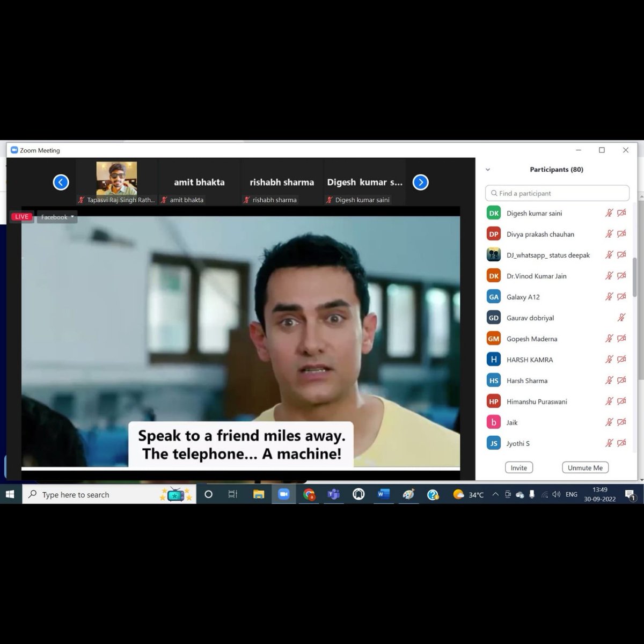Click Harsh Sharma's HS avatar

494,380
